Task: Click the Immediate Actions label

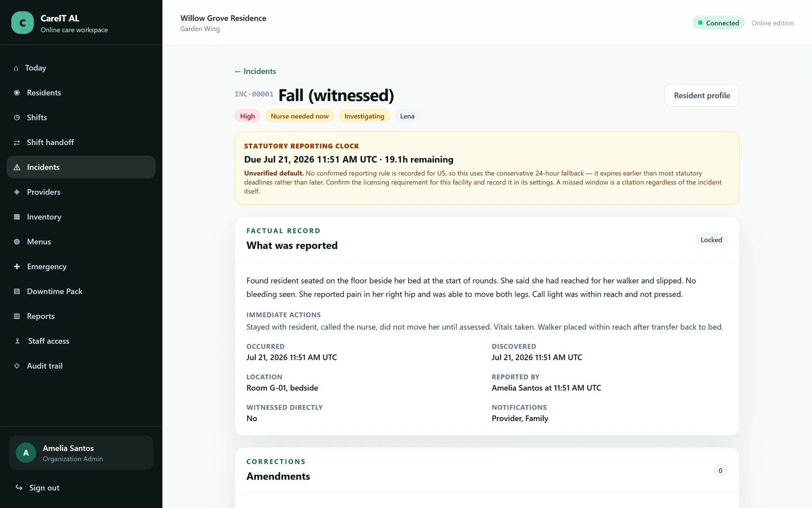Action: tap(284, 315)
